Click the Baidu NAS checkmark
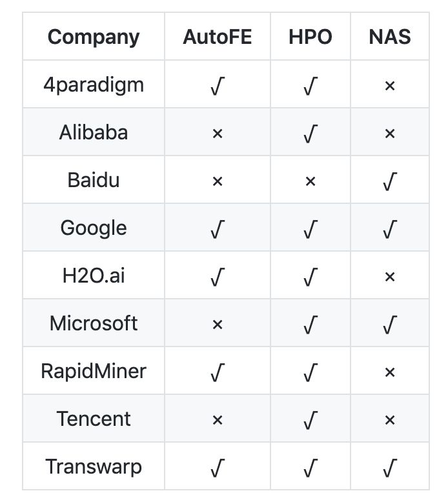 point(389,181)
